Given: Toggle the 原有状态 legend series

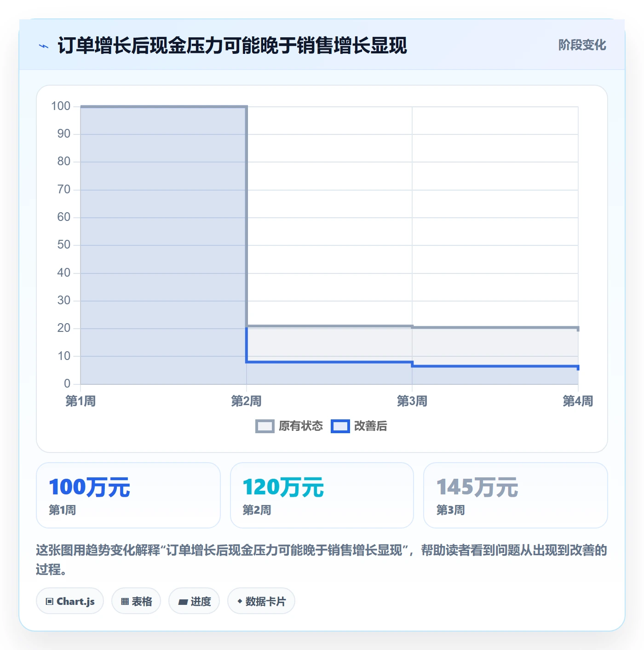Looking at the screenshot, I should pos(289,426).
